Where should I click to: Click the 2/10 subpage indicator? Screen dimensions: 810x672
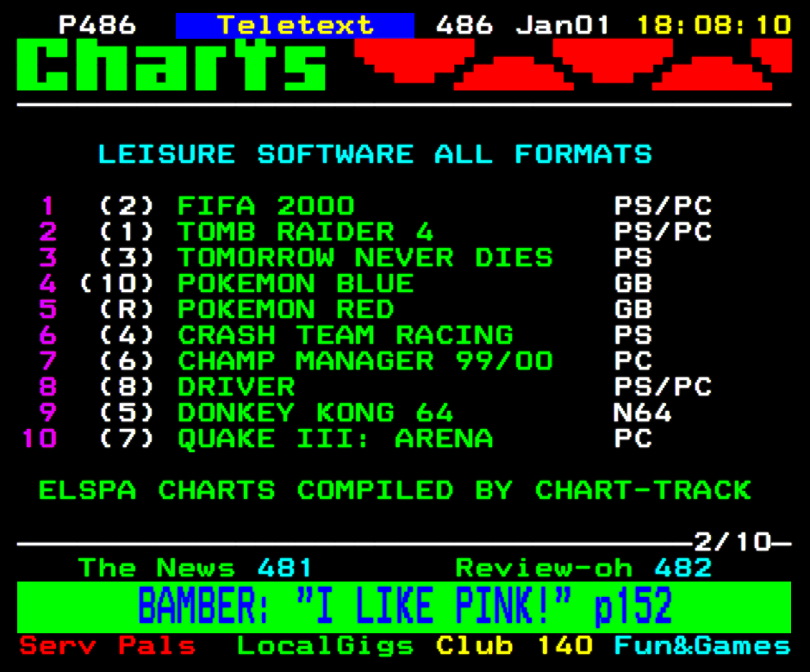tap(732, 542)
